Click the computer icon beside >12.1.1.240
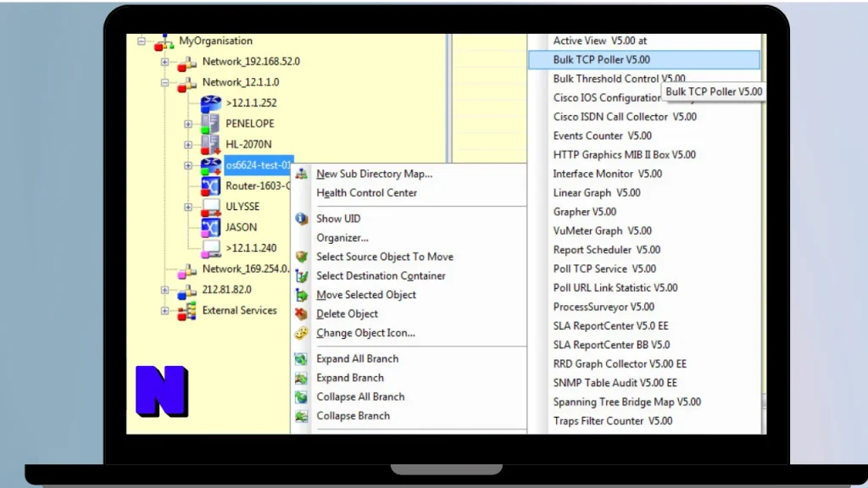This screenshot has width=868, height=488. [x=210, y=248]
